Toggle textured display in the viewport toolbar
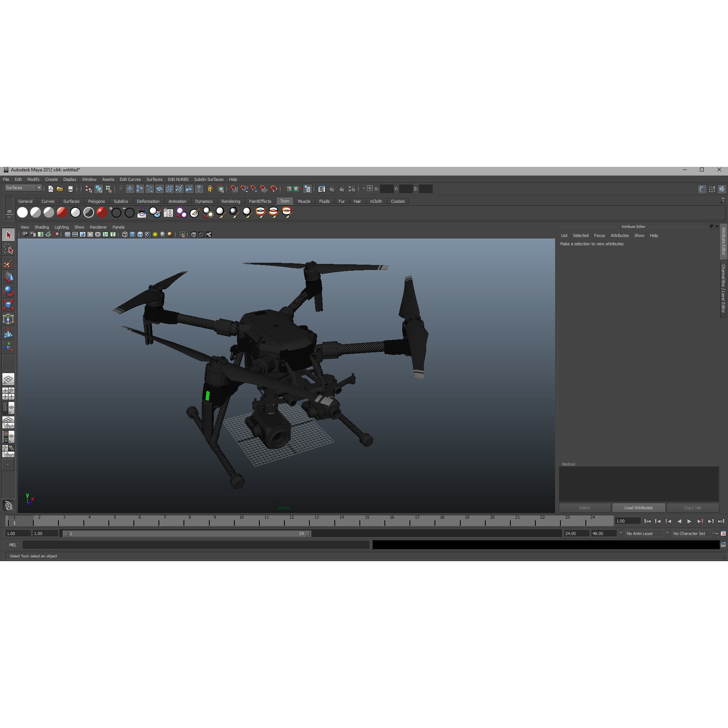Image resolution: width=728 pixels, height=728 pixels. 147,234
